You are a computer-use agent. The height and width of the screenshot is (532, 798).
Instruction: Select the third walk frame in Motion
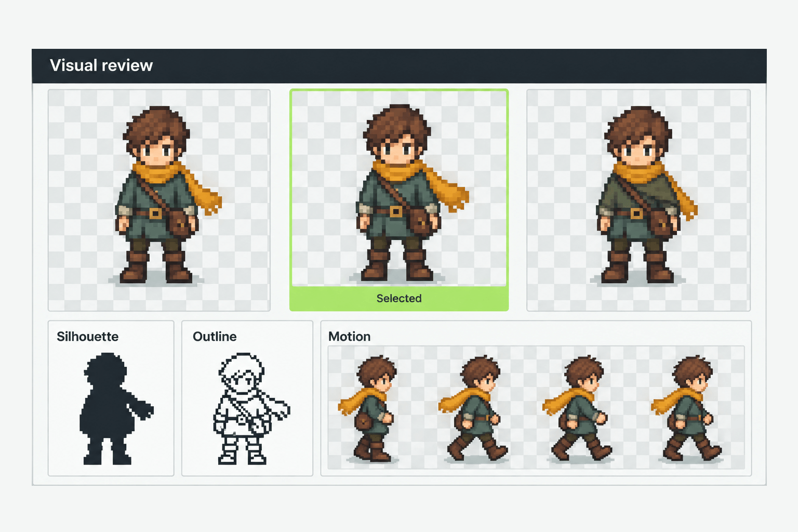(577, 409)
